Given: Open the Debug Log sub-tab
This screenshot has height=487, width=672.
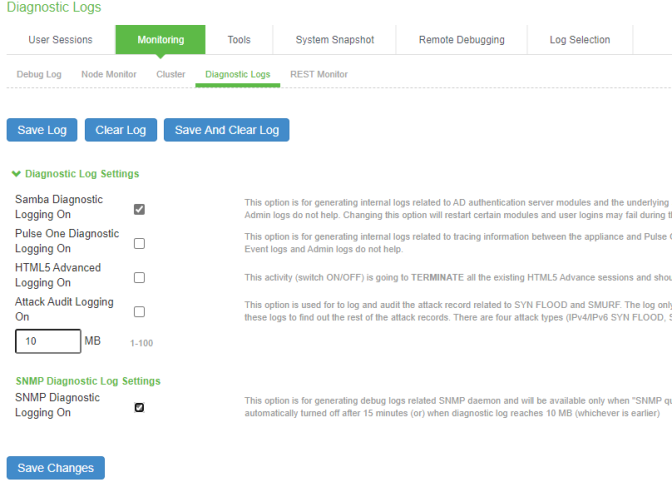Looking at the screenshot, I should pos(39,75).
